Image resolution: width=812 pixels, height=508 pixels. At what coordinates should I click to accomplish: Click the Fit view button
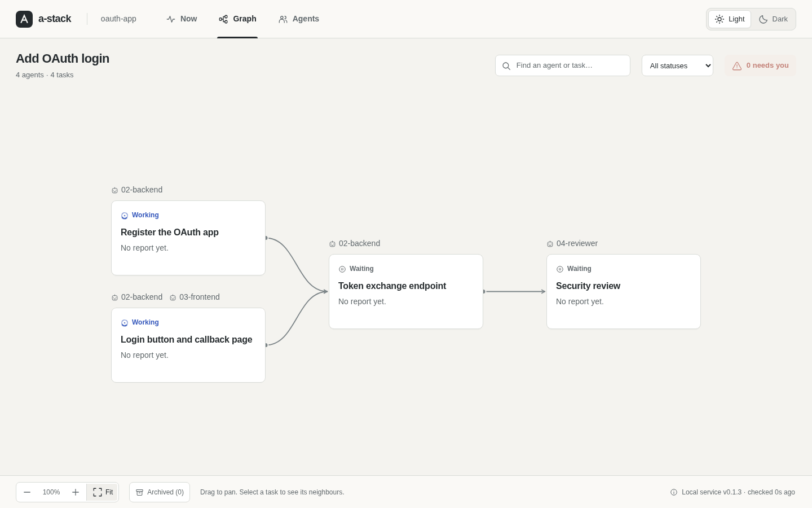coord(103,492)
